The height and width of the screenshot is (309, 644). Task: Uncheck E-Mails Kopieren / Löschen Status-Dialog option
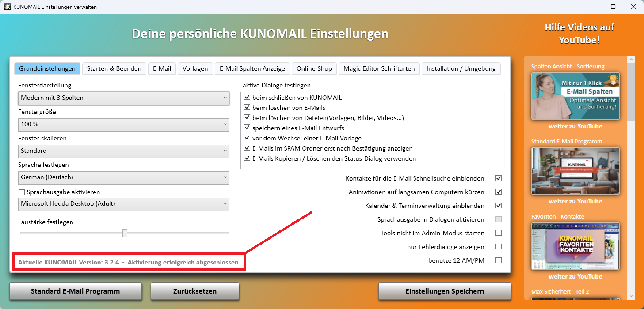click(x=247, y=158)
